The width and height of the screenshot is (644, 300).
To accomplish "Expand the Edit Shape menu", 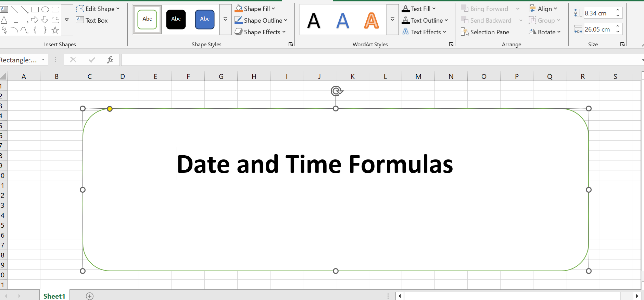I will click(98, 9).
